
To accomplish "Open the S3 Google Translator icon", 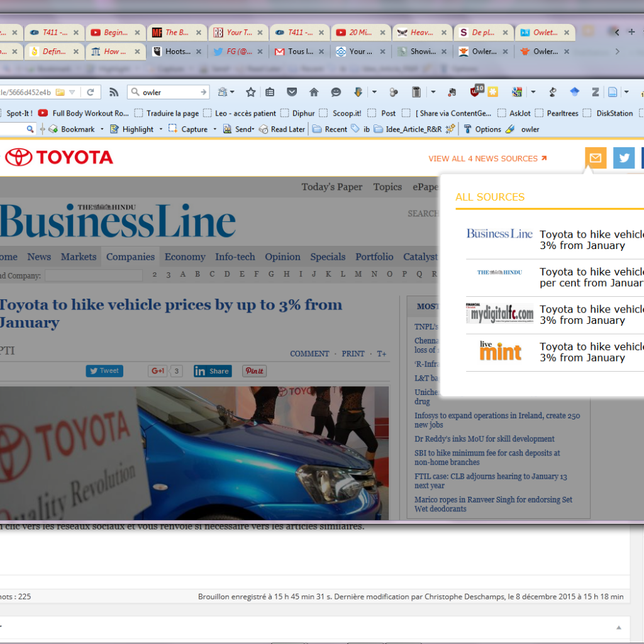I will point(517,92).
